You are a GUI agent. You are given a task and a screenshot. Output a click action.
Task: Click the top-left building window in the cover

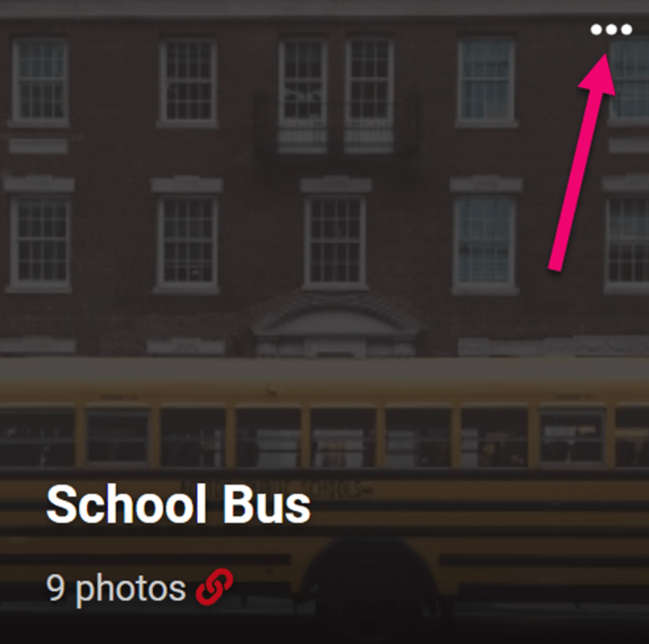tap(39, 81)
